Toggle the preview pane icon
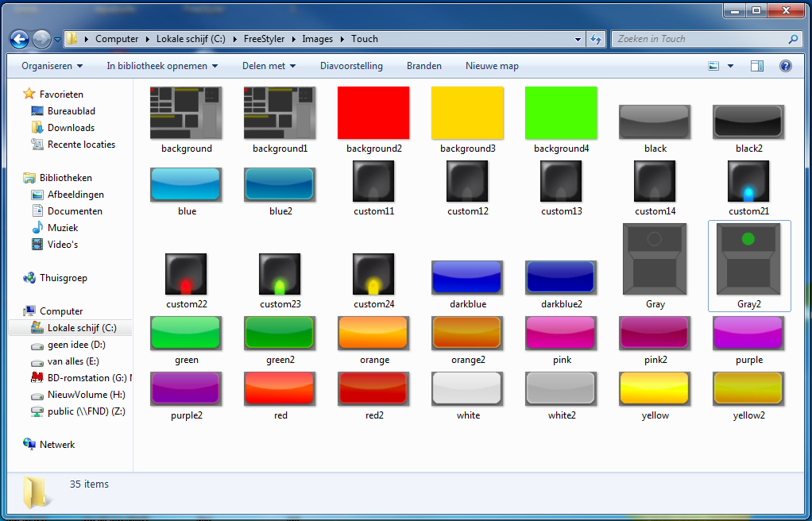The image size is (812, 521). tap(757, 66)
